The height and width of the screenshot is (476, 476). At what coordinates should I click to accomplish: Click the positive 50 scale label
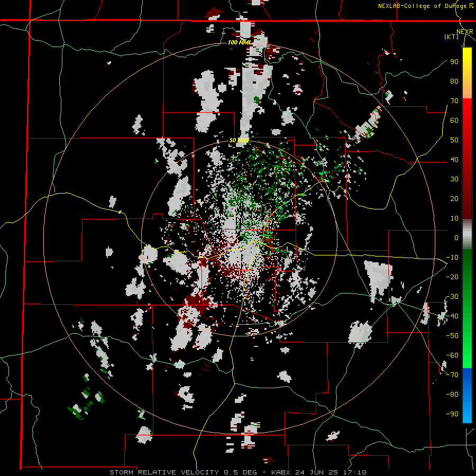coord(454,140)
